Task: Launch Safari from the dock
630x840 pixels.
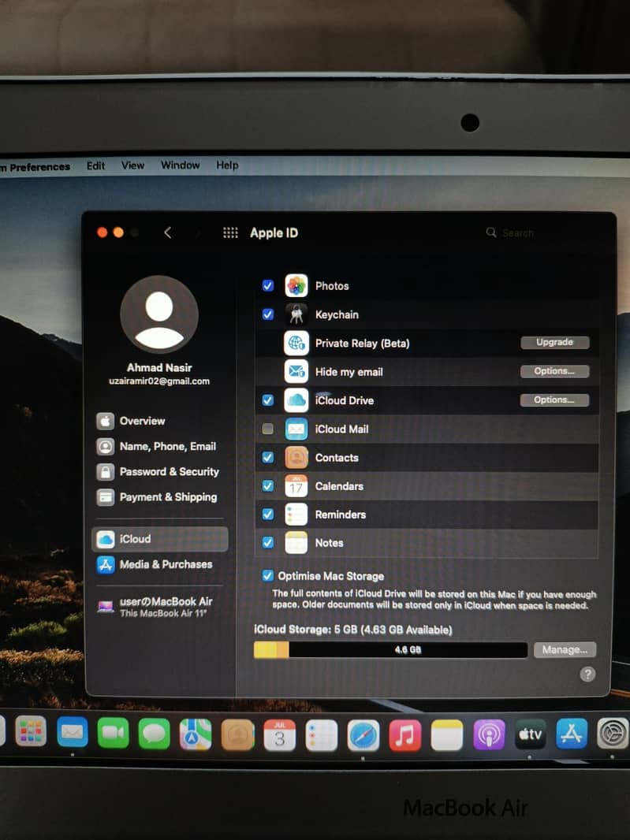Action: (x=363, y=735)
